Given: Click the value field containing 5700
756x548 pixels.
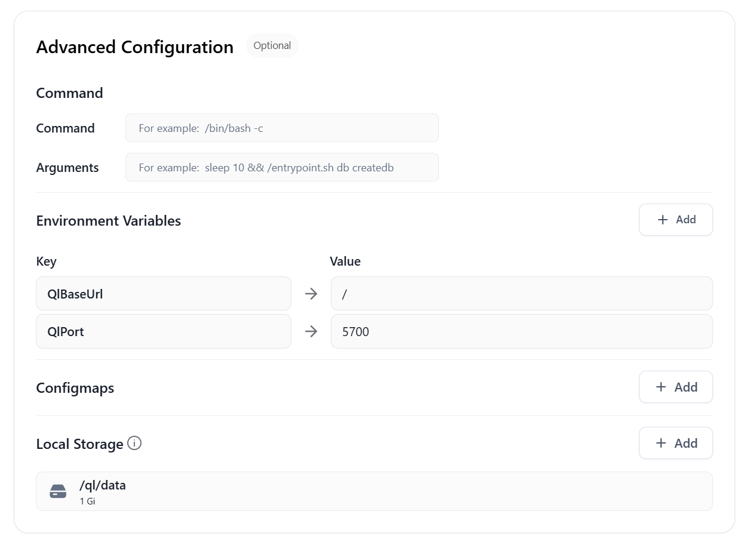Looking at the screenshot, I should coord(521,331).
